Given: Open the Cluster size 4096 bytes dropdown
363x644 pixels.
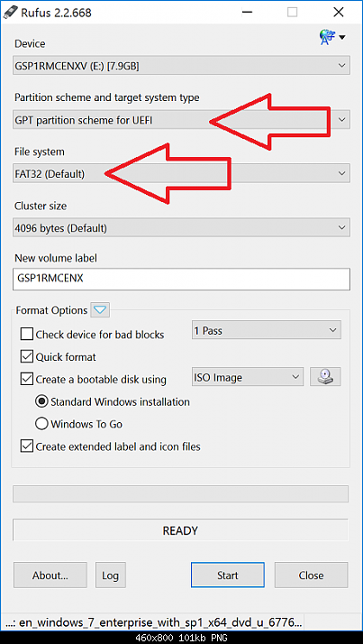Looking at the screenshot, I should click(181, 227).
